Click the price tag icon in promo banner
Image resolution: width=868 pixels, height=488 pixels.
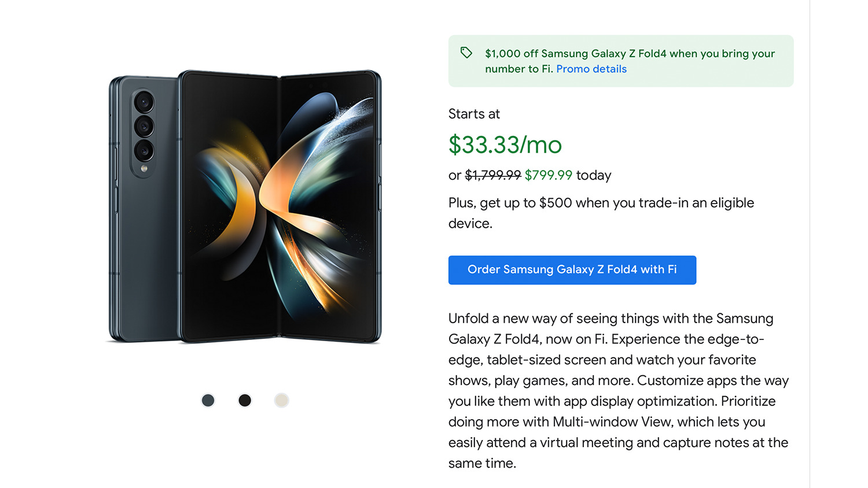[466, 53]
